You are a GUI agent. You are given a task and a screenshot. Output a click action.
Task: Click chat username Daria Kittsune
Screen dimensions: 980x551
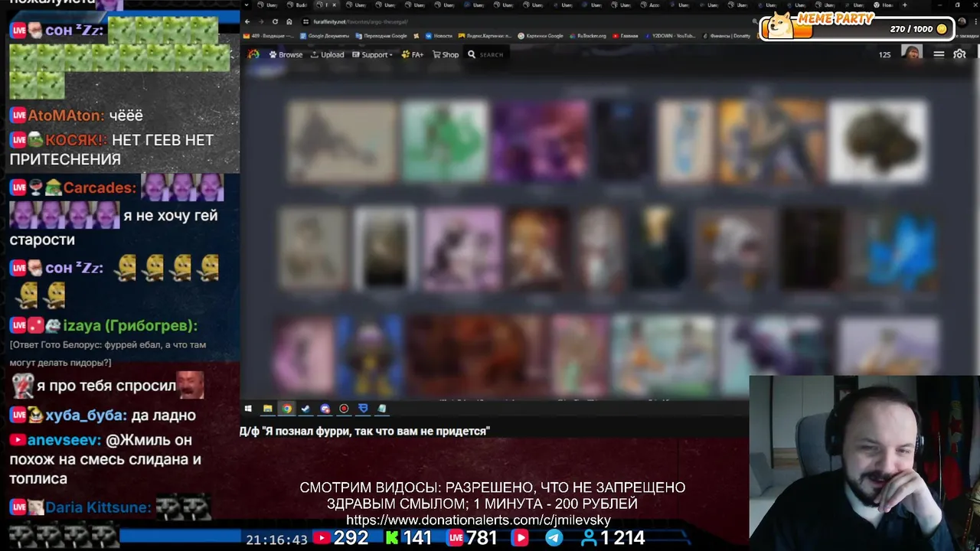[98, 507]
